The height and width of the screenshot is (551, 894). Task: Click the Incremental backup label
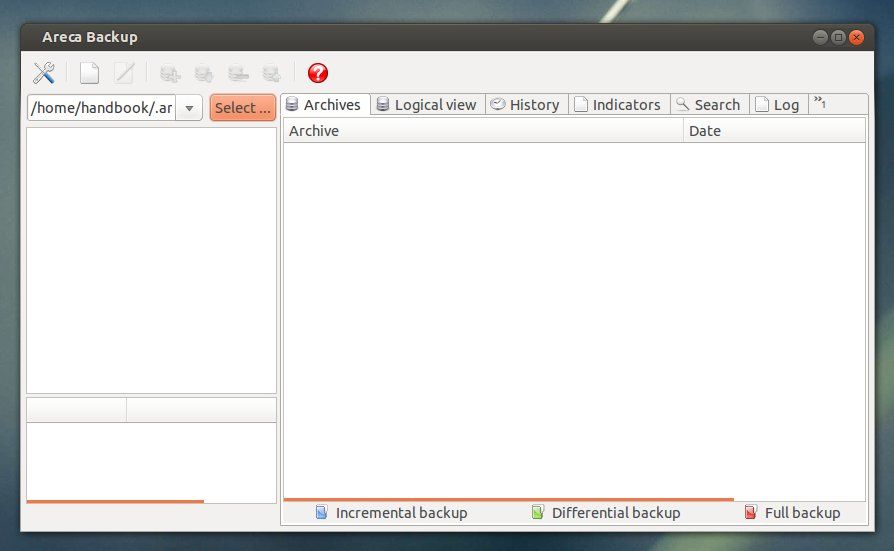pos(401,513)
